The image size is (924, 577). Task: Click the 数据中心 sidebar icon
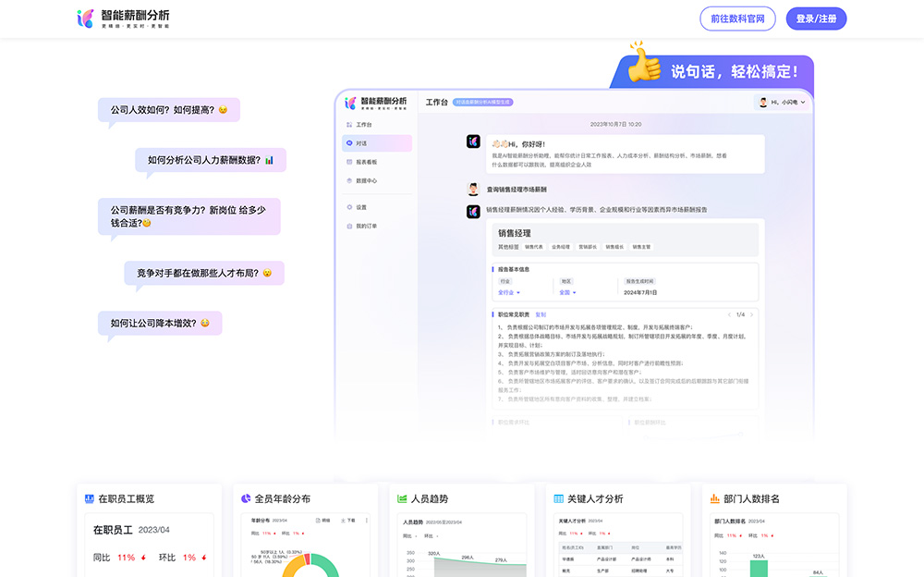coord(349,180)
